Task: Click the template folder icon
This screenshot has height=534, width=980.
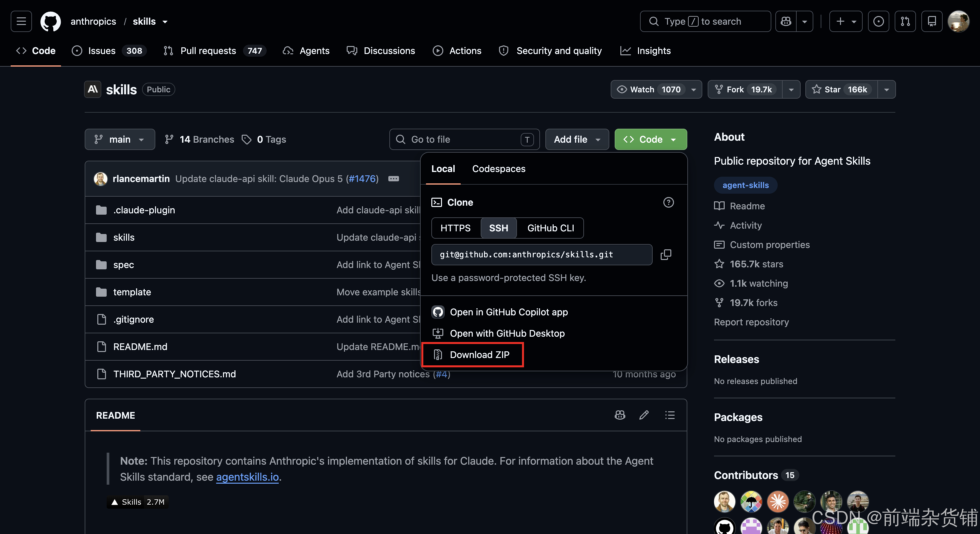Action: click(101, 292)
